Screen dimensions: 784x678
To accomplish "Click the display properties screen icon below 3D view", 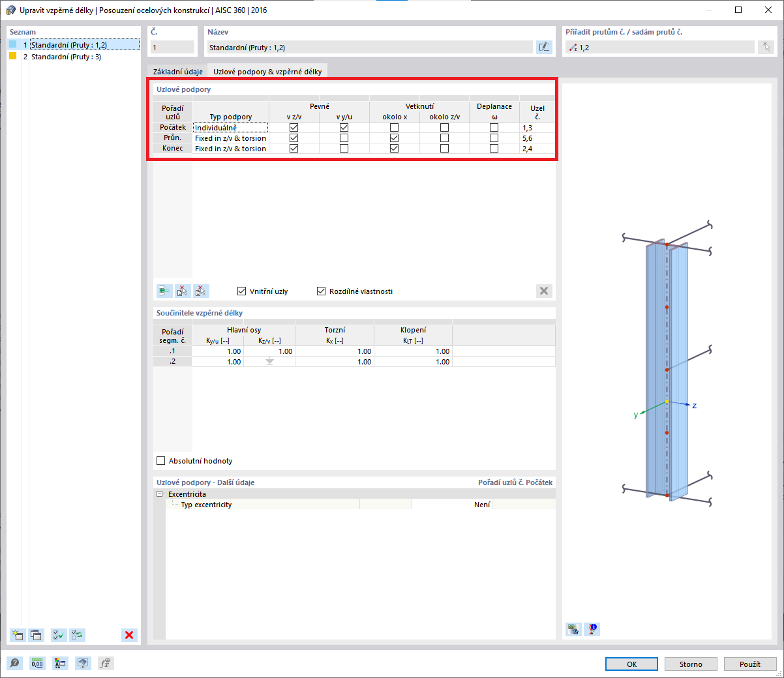I will pos(573,629).
